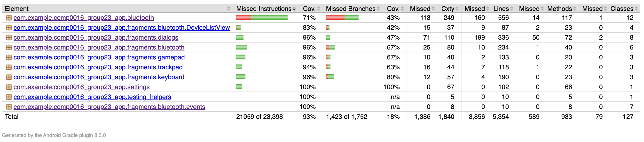Click the package icon next to fragments.dialogs
644x142 pixels.
coord(9,38)
